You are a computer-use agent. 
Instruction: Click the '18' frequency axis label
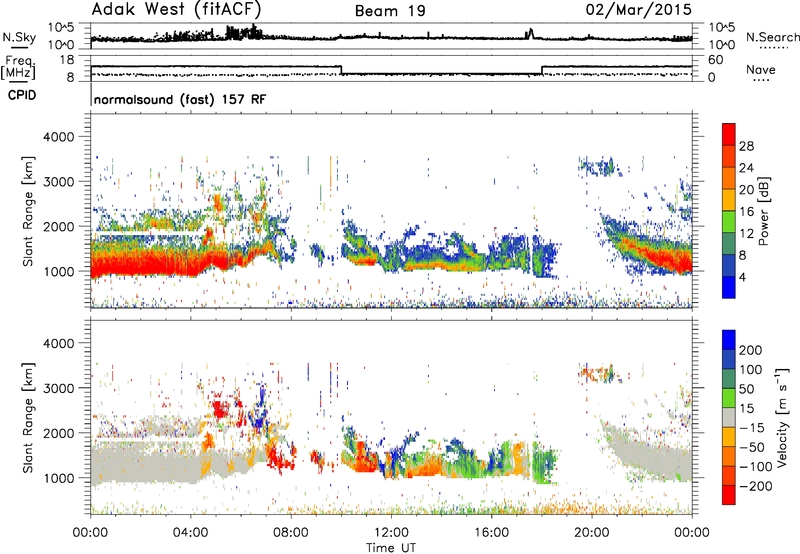67,60
